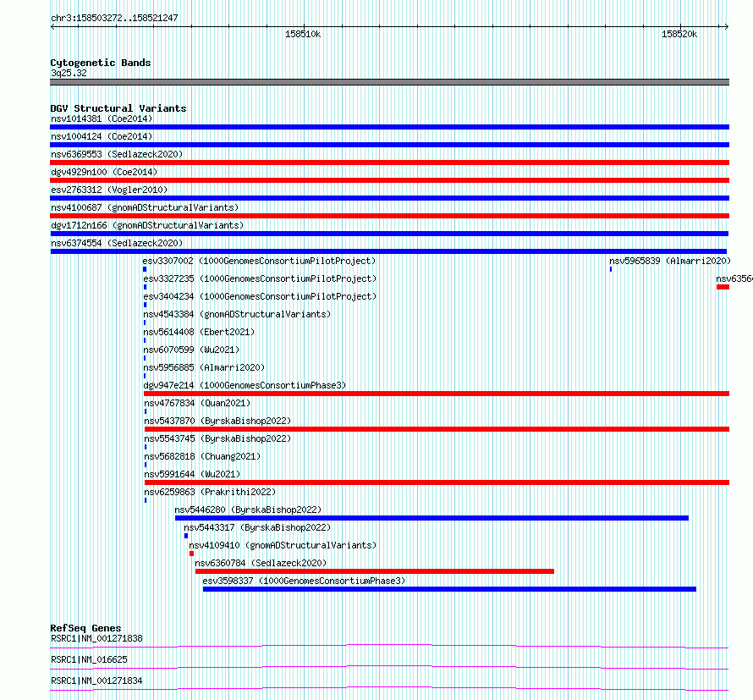Select the dgv4929n100 (Coe2014) label

[x=104, y=172]
